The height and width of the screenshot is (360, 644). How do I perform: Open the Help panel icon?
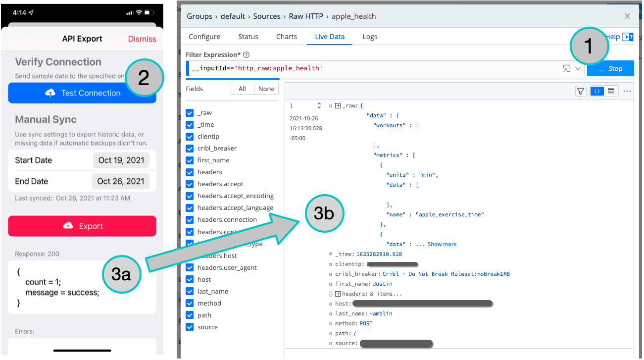coord(628,37)
